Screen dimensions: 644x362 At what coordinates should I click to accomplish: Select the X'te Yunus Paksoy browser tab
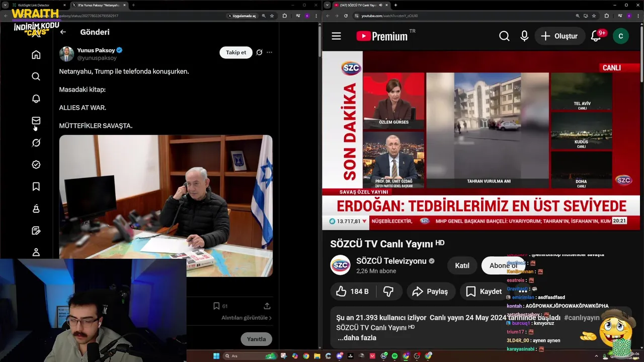(98, 5)
